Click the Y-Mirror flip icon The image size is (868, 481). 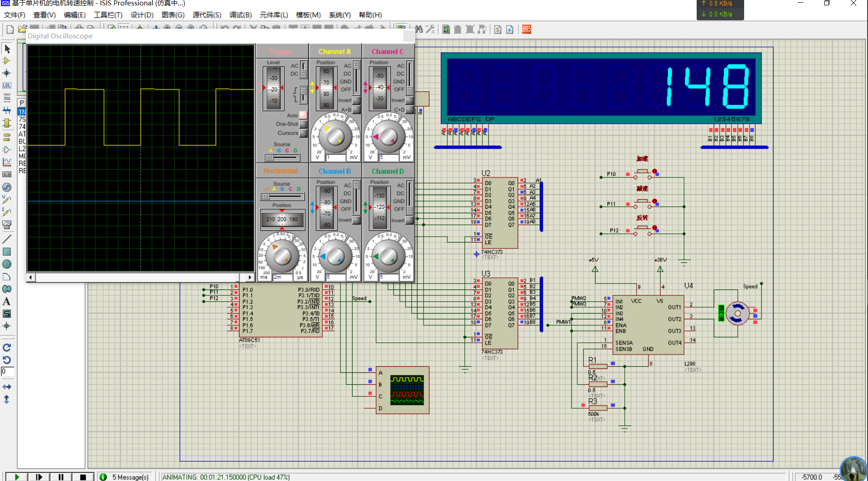click(x=7, y=400)
